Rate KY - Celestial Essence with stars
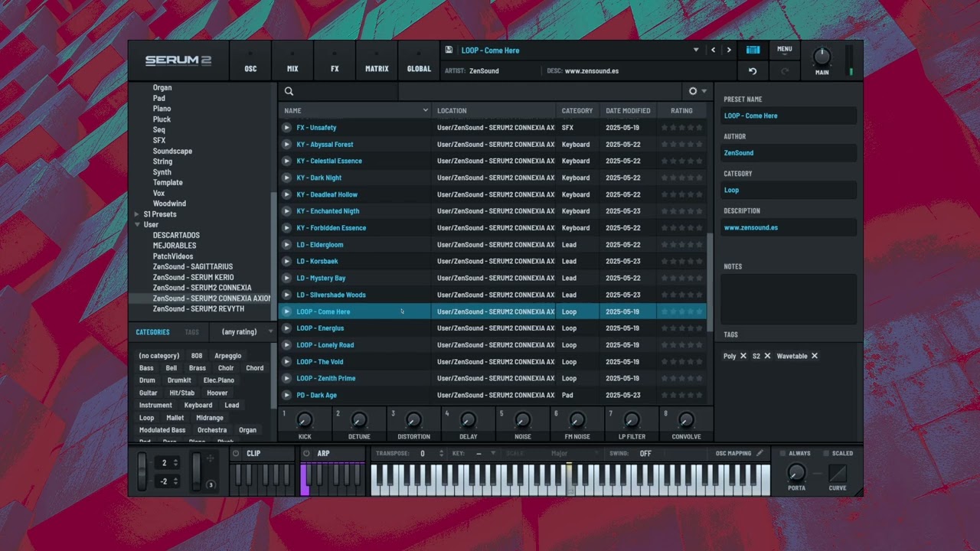 click(681, 161)
